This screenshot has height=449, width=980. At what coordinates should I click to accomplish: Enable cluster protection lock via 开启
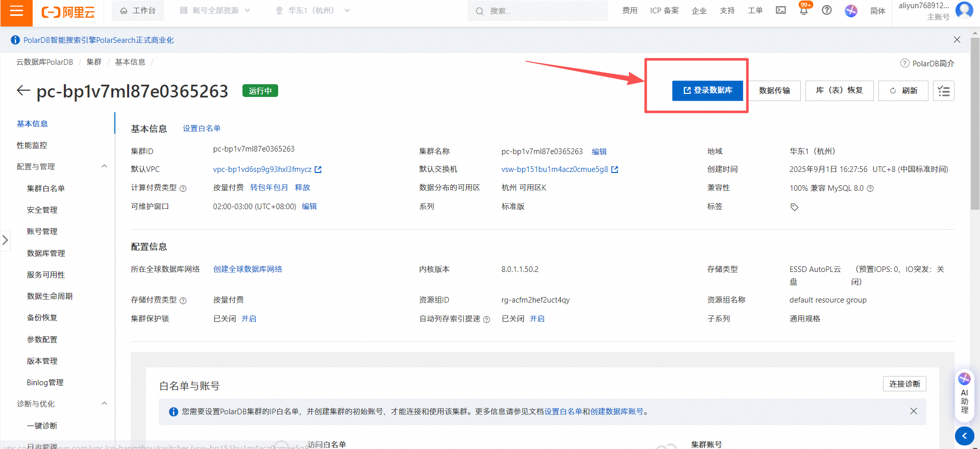click(249, 319)
